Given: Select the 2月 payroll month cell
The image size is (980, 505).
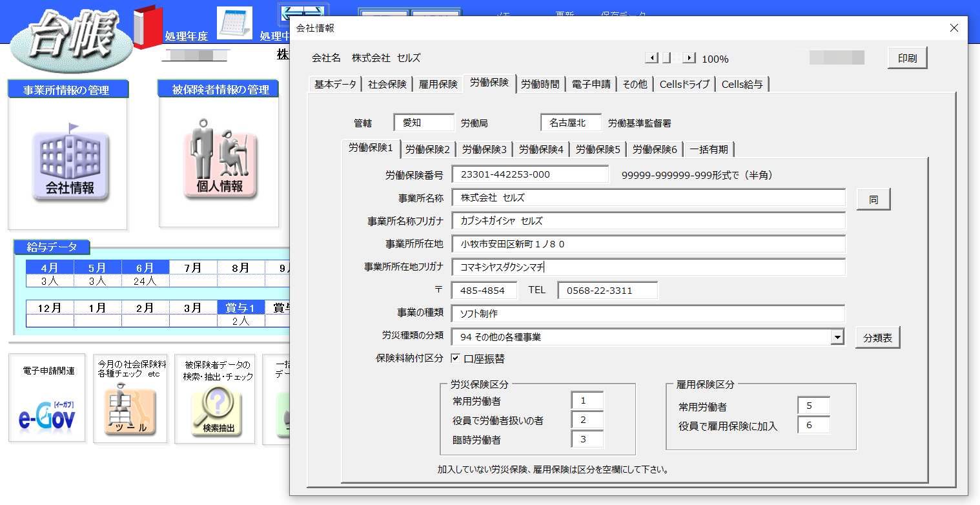Looking at the screenshot, I should coord(145,307).
